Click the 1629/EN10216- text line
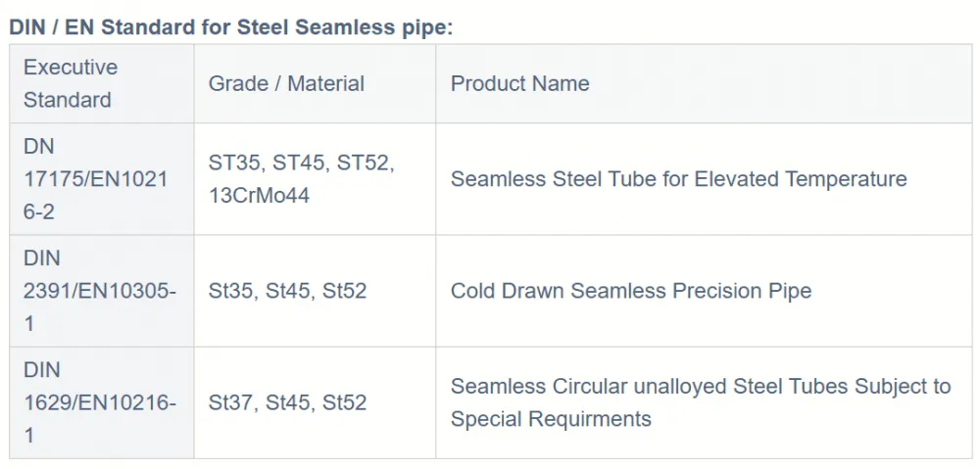This screenshot has height=469, width=980. 100,403
